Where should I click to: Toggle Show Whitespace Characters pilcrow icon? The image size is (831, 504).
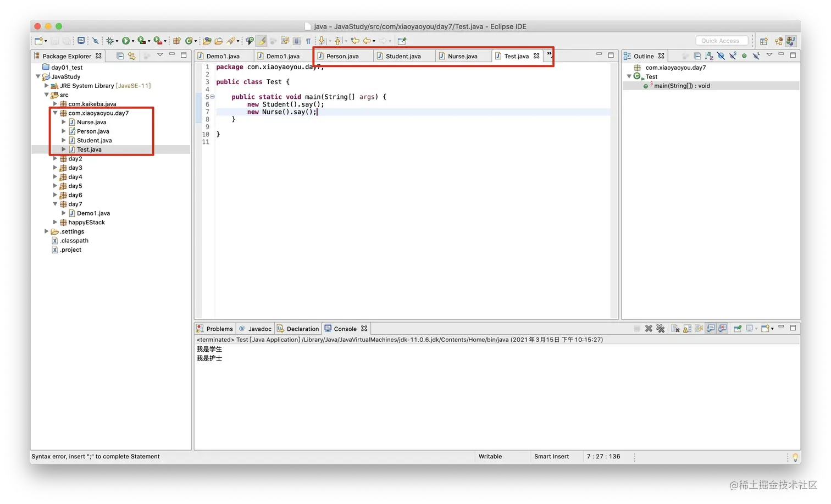click(308, 41)
